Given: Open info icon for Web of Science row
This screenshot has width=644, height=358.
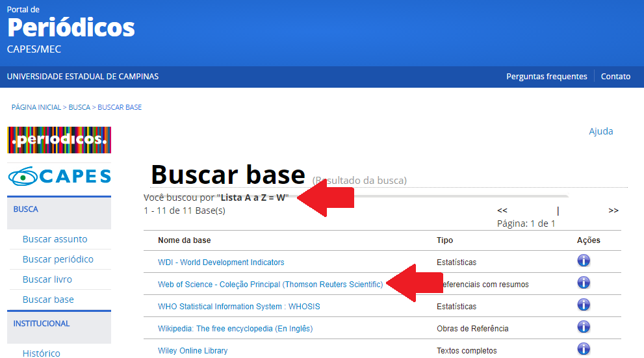Looking at the screenshot, I should point(584,283).
